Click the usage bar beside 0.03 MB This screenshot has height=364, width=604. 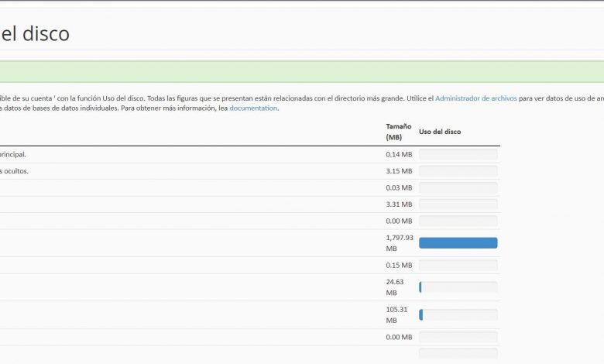pos(458,188)
